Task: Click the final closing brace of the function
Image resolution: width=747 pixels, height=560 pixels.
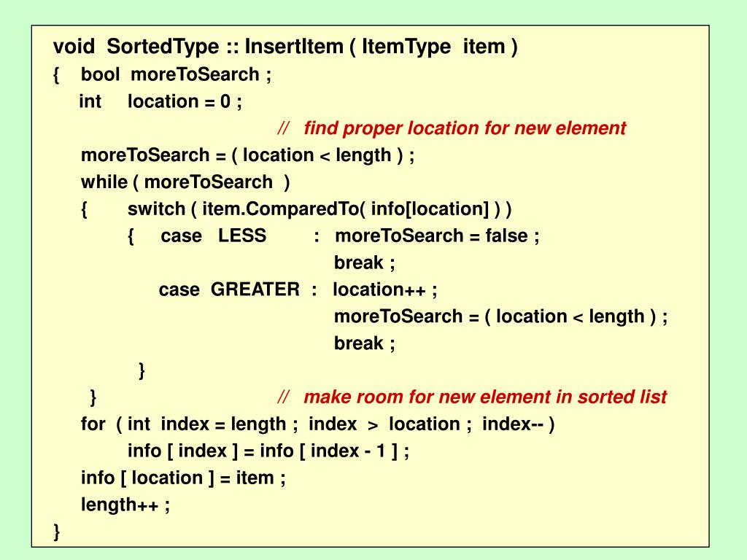Action: point(57,532)
